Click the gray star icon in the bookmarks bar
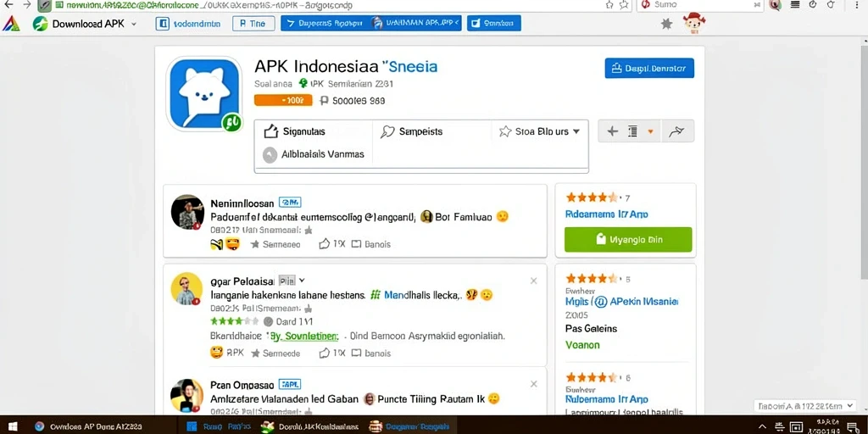Viewport: 868px width, 434px height. 667,24
